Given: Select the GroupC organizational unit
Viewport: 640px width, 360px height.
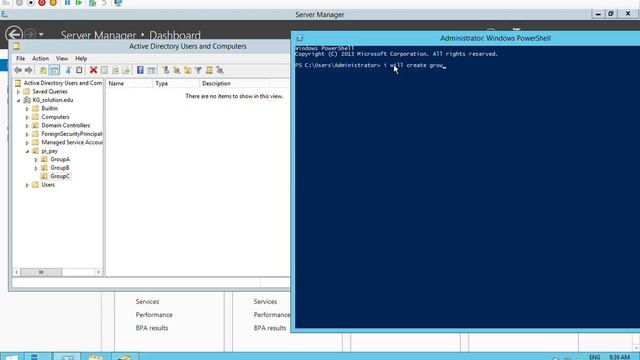Looking at the screenshot, I should point(60,176).
